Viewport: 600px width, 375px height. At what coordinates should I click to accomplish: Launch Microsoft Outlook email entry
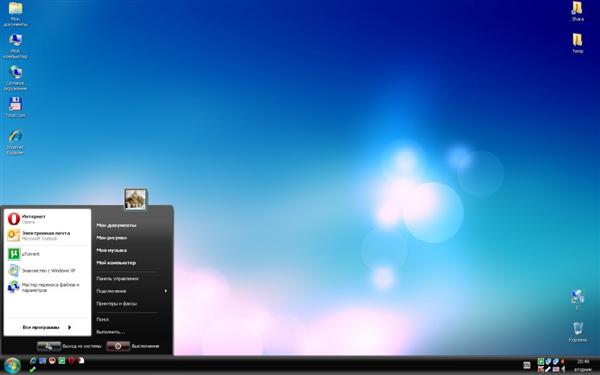(47, 235)
